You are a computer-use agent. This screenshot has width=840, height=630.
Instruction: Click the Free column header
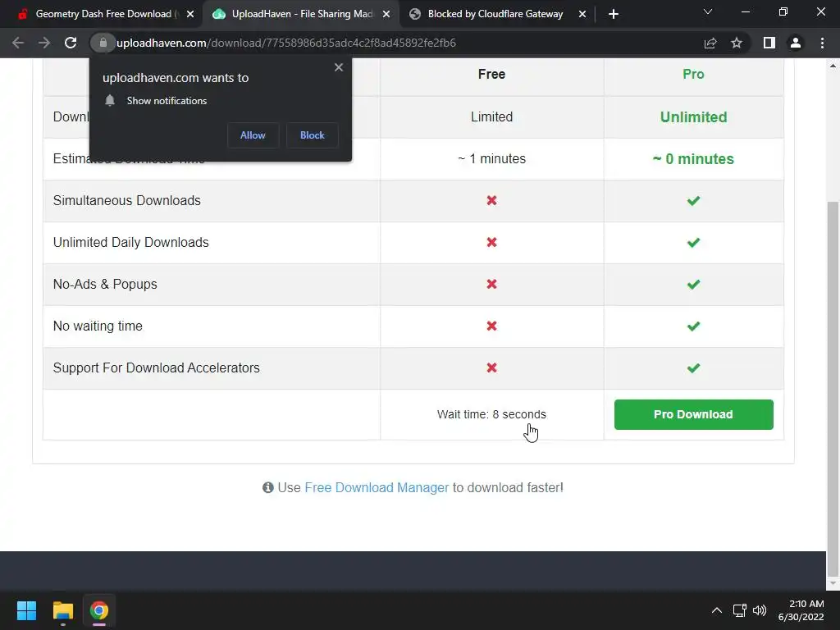point(492,74)
